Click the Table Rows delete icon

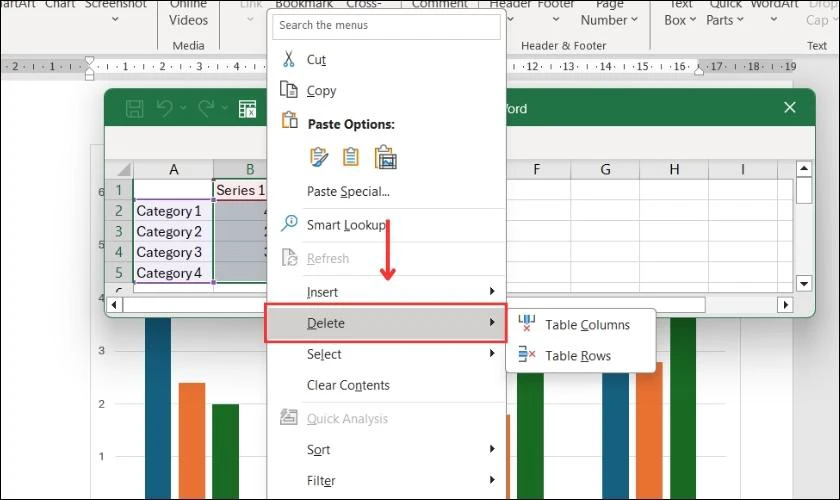pos(527,354)
